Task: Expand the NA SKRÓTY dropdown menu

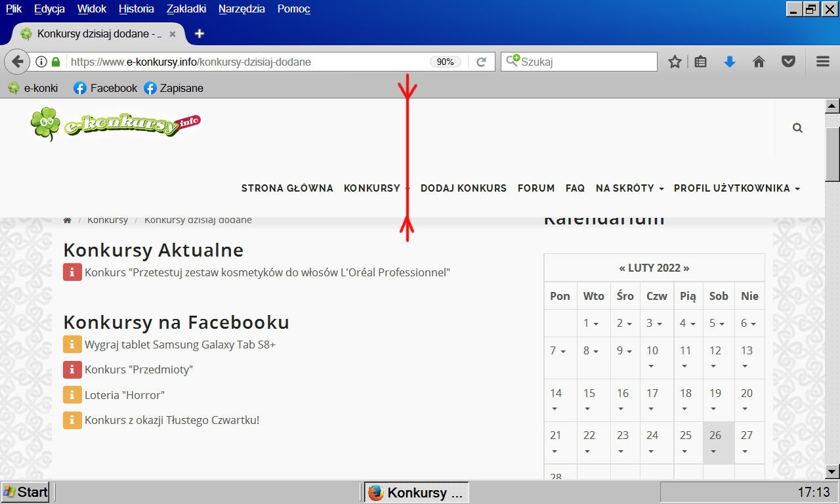Action: pyautogui.click(x=629, y=188)
